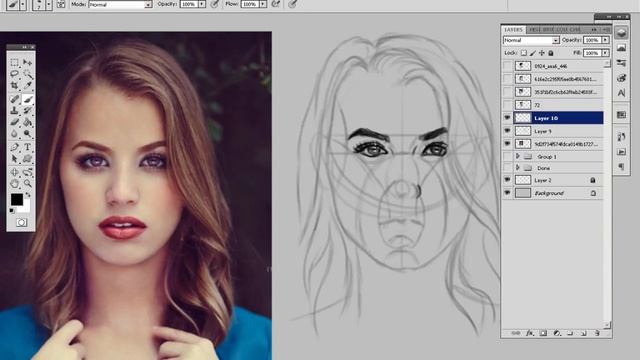Image resolution: width=640 pixels, height=360 pixels.
Task: Select the Zoom tool in toolbox
Action: pyautogui.click(x=27, y=183)
